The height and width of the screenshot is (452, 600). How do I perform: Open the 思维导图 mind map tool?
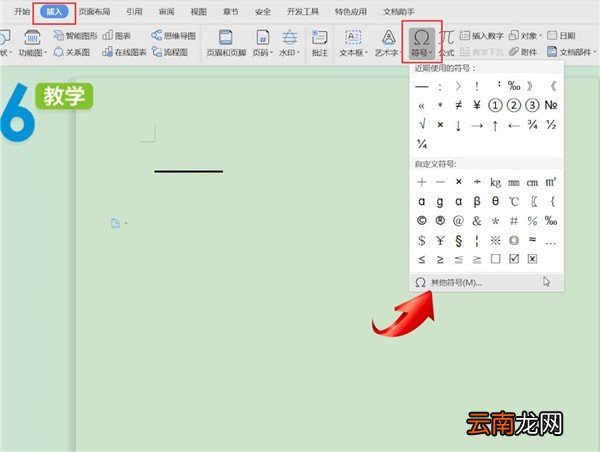coord(173,36)
